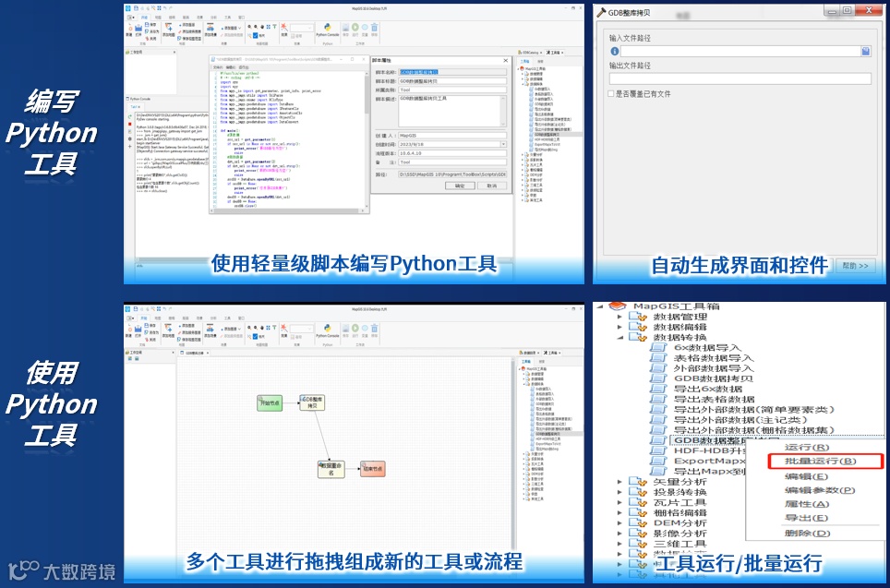Viewport: 890px width, 588px height.
Task: Expand the 影像分析 folder in enlarged tree
Action: [619, 533]
